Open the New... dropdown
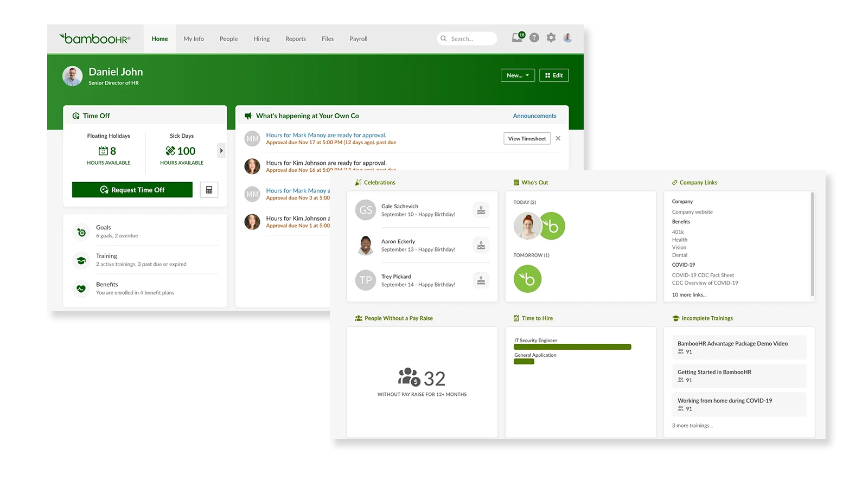This screenshot has height=488, width=868. pos(517,75)
